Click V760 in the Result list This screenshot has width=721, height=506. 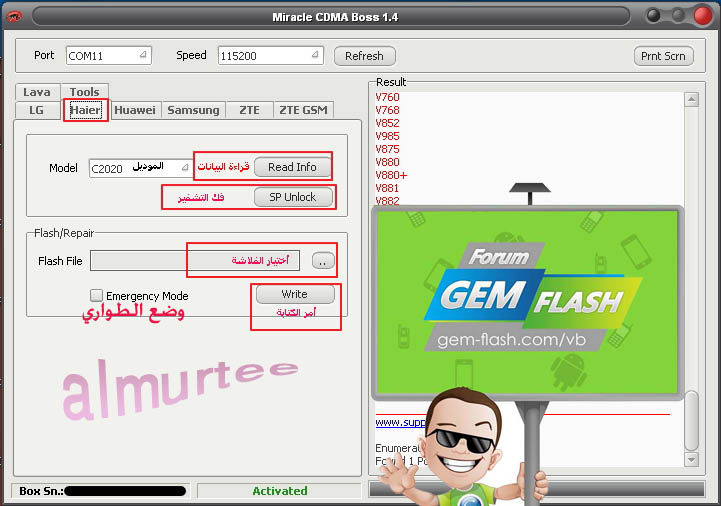387,97
